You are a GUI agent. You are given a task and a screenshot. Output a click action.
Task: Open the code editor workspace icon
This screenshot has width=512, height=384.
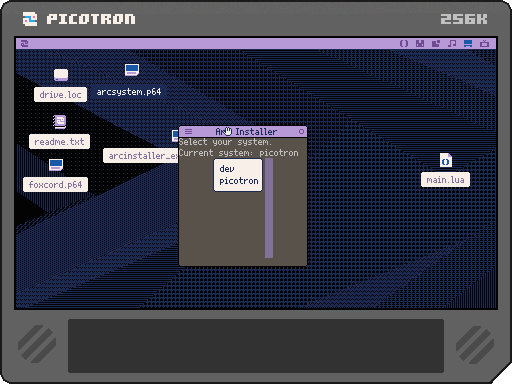coord(404,44)
